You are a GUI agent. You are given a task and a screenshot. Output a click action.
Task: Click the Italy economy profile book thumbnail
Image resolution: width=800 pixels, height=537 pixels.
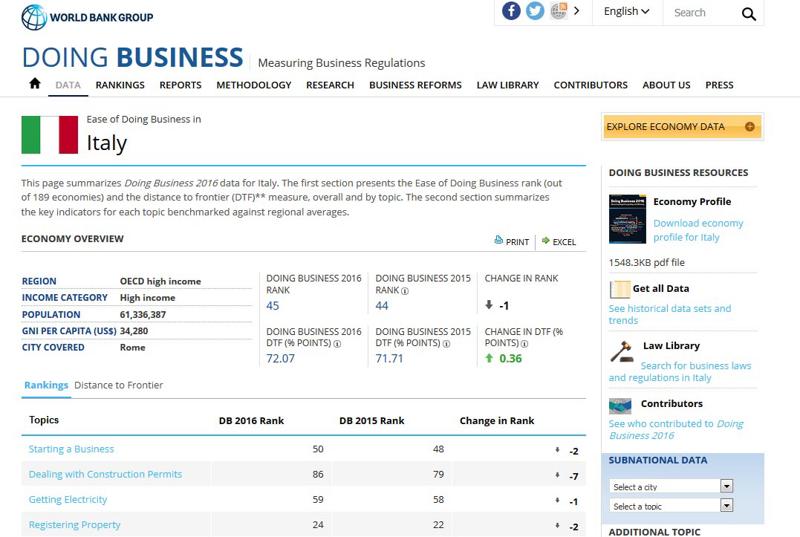[627, 219]
